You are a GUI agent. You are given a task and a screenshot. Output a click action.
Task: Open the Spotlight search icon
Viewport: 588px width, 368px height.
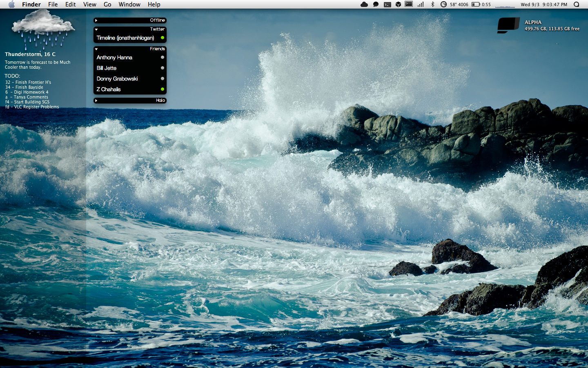click(x=577, y=4)
